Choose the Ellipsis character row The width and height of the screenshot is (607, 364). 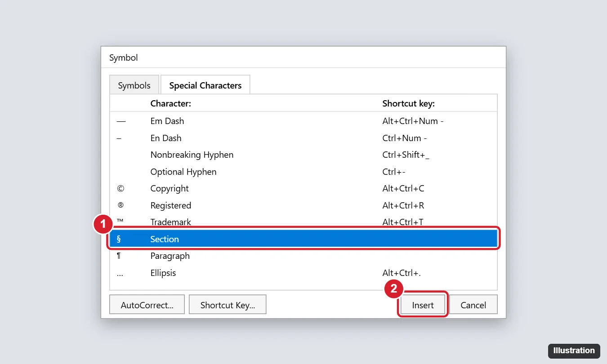pyautogui.click(x=303, y=273)
